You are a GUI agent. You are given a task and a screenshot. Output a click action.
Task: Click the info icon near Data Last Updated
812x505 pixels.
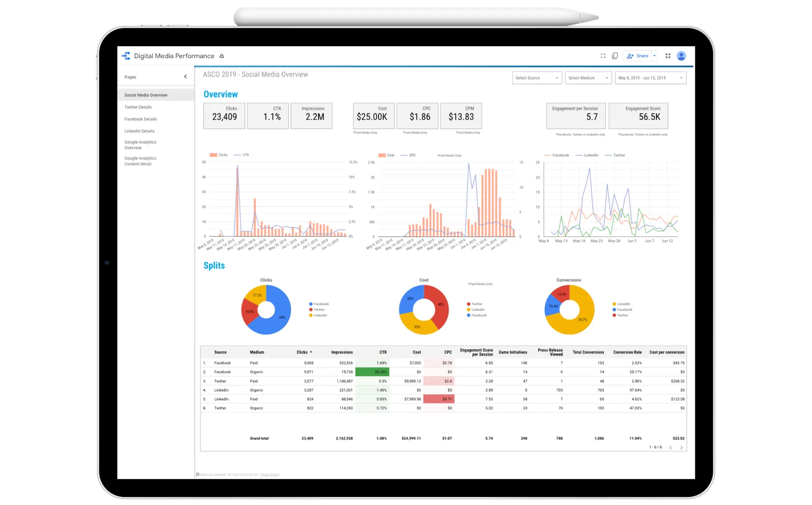click(x=198, y=475)
